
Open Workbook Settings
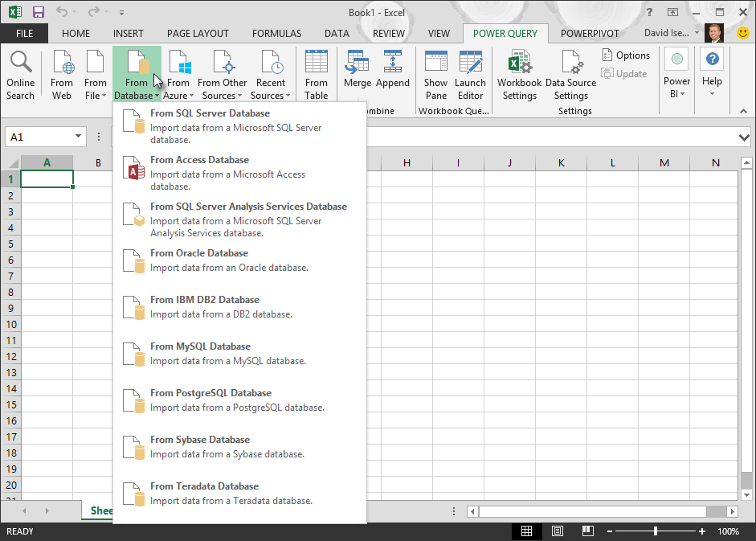tap(519, 75)
